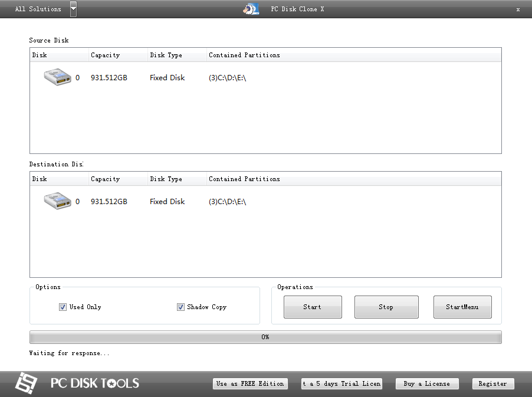
Task: Click the 0% progress bar
Action: [x=265, y=337]
